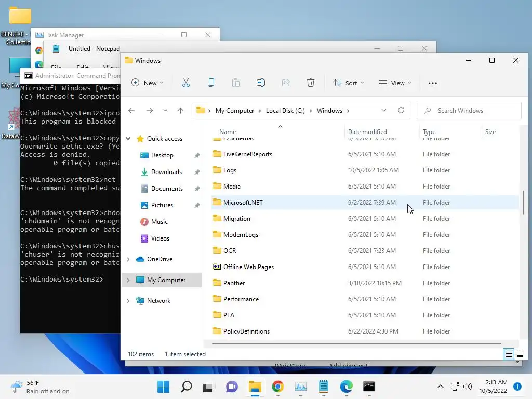The height and width of the screenshot is (399, 532).
Task: Click the horizontal scrollbar in file list
Action: point(357,344)
